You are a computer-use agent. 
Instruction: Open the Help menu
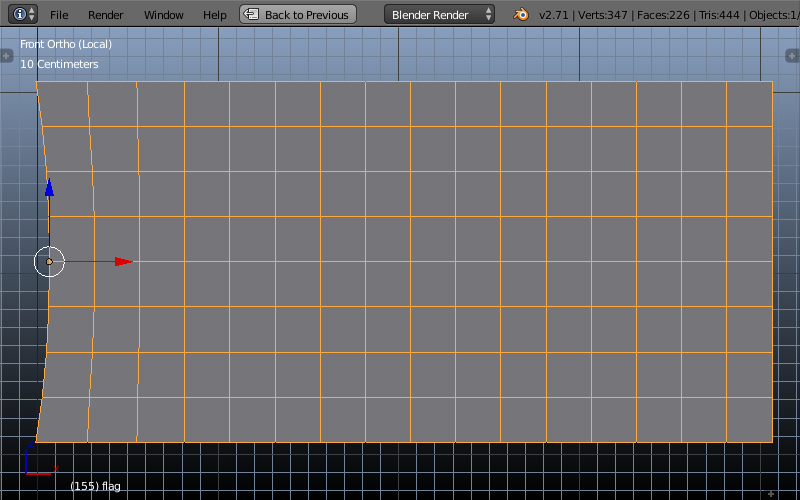point(215,15)
